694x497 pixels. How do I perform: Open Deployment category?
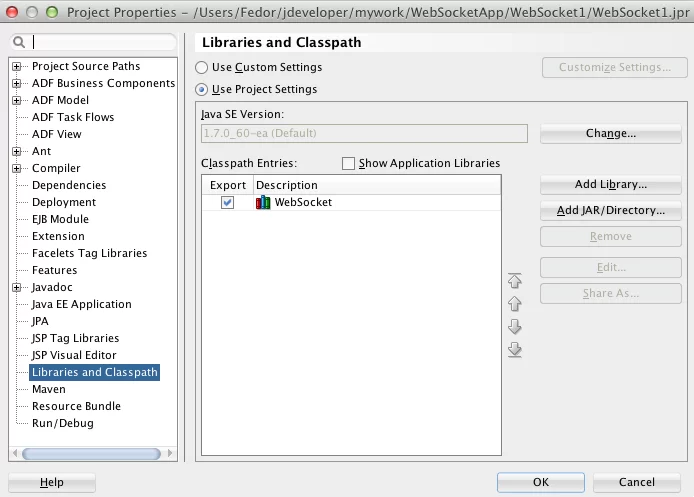(x=64, y=202)
